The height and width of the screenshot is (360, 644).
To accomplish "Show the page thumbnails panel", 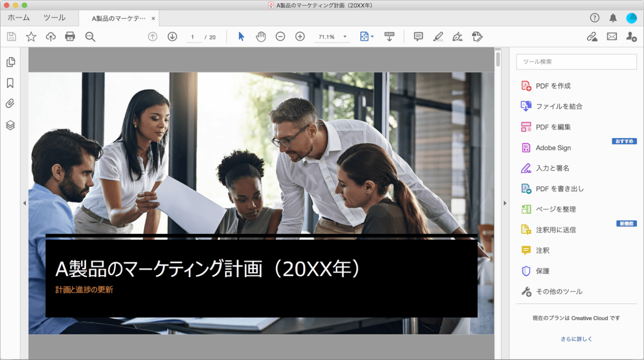I will [x=10, y=62].
